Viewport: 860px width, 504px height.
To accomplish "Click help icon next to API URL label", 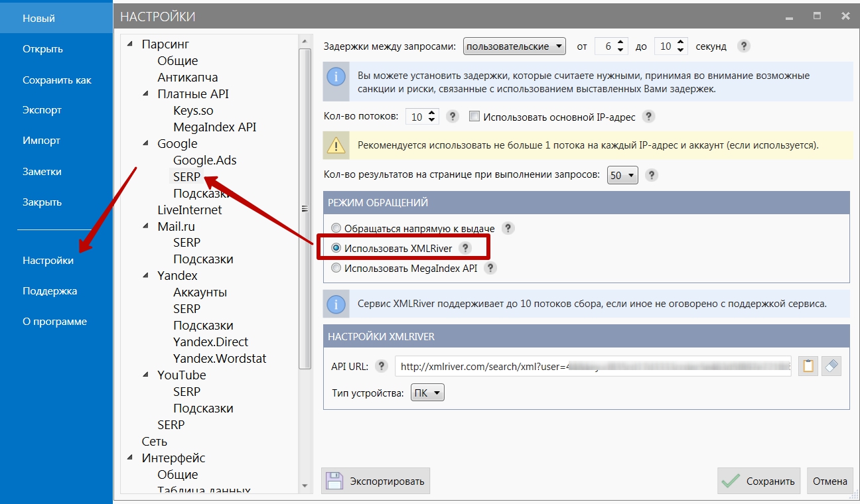I will coord(381,366).
